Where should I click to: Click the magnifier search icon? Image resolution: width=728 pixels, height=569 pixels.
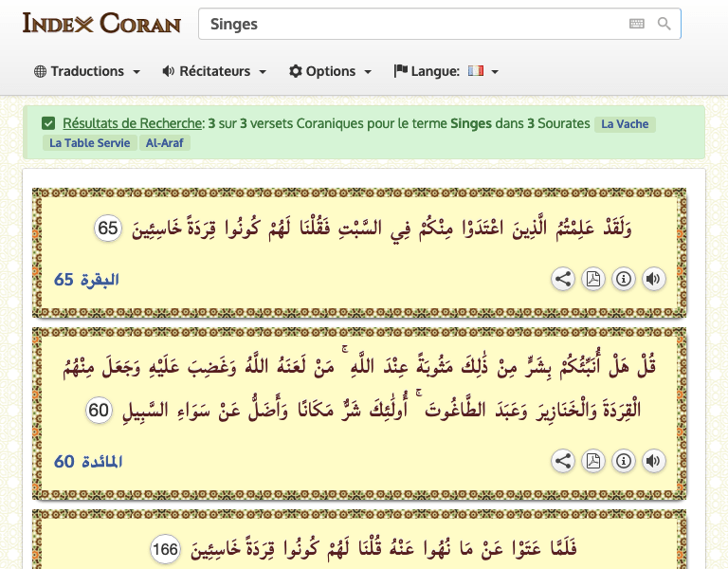click(x=664, y=24)
